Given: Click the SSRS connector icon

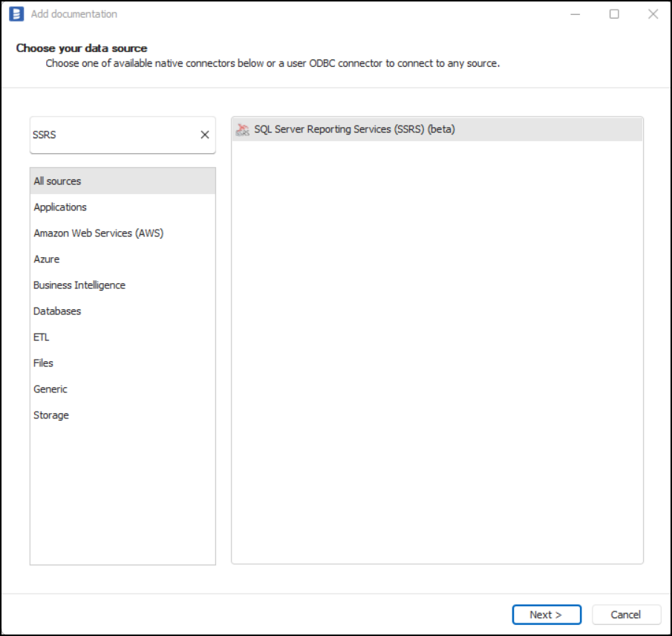Looking at the screenshot, I should 242,129.
